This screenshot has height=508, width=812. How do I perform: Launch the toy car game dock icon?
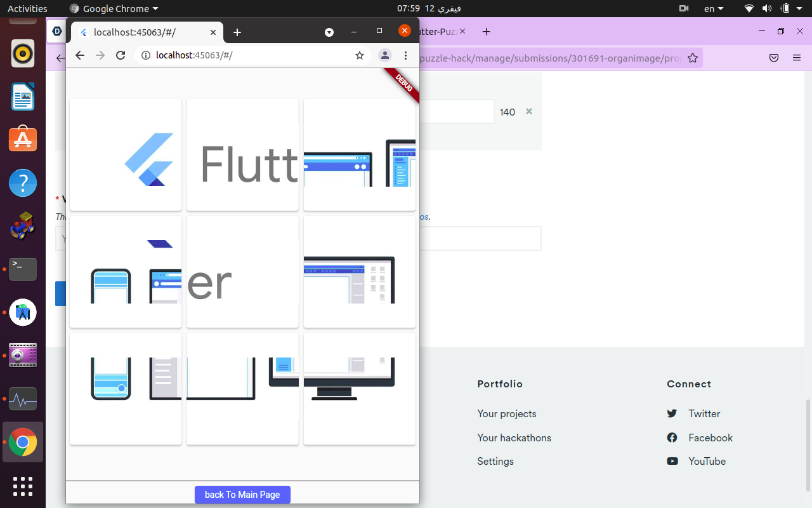tap(23, 226)
